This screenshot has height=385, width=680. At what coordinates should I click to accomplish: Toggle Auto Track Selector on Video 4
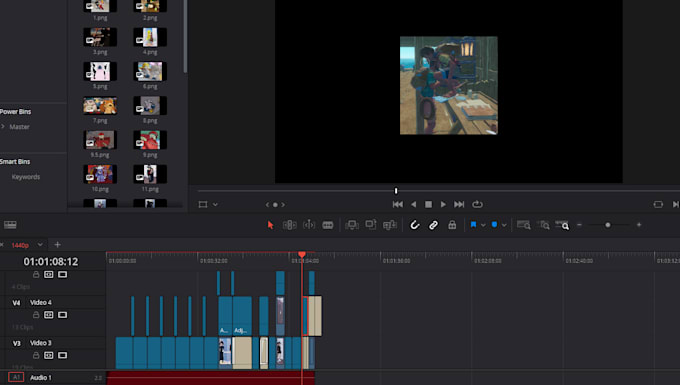tap(49, 315)
